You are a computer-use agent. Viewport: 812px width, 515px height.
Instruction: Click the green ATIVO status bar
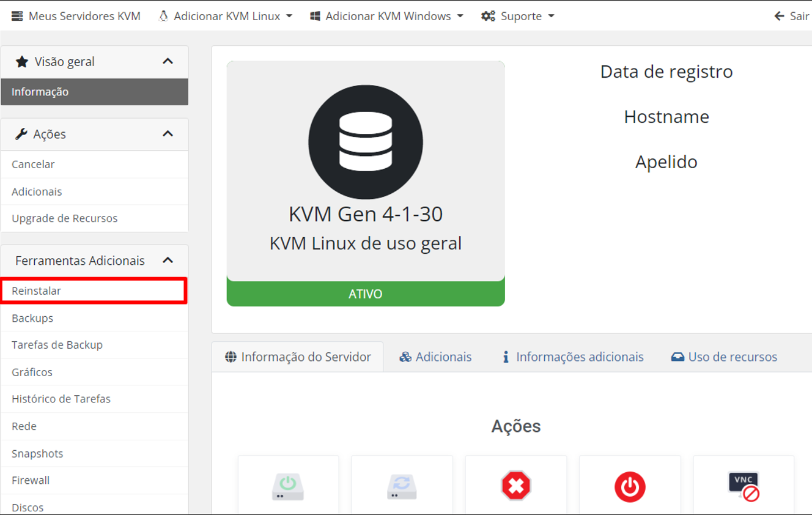point(366,294)
